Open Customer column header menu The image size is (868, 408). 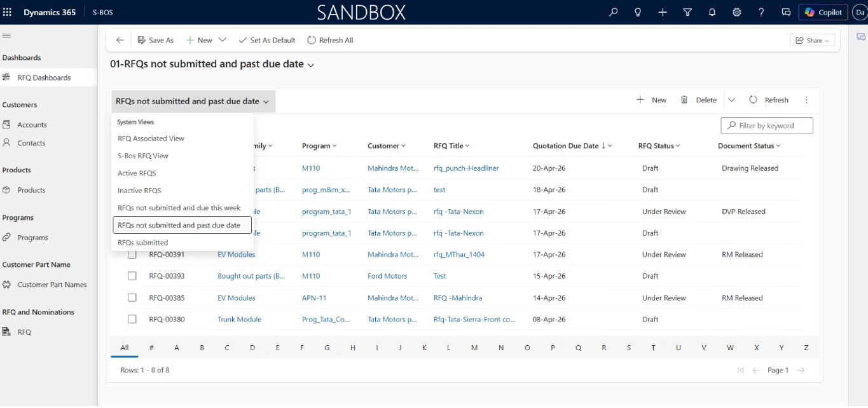[x=387, y=146]
